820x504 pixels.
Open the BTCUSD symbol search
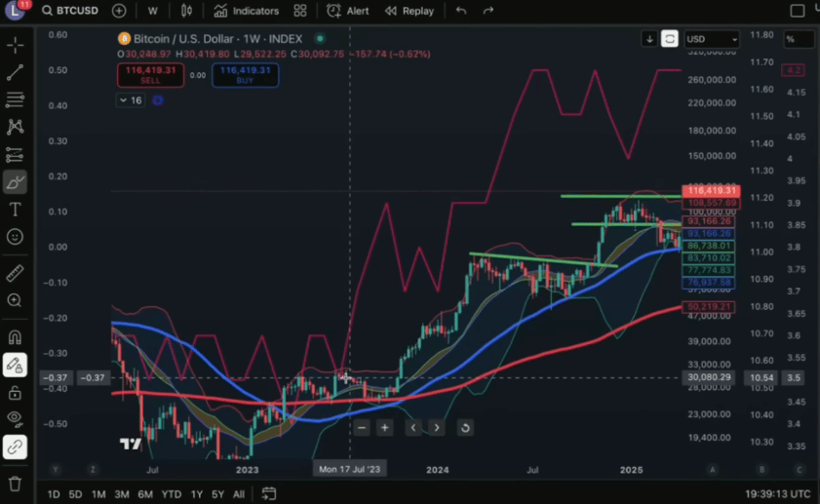pyautogui.click(x=70, y=11)
